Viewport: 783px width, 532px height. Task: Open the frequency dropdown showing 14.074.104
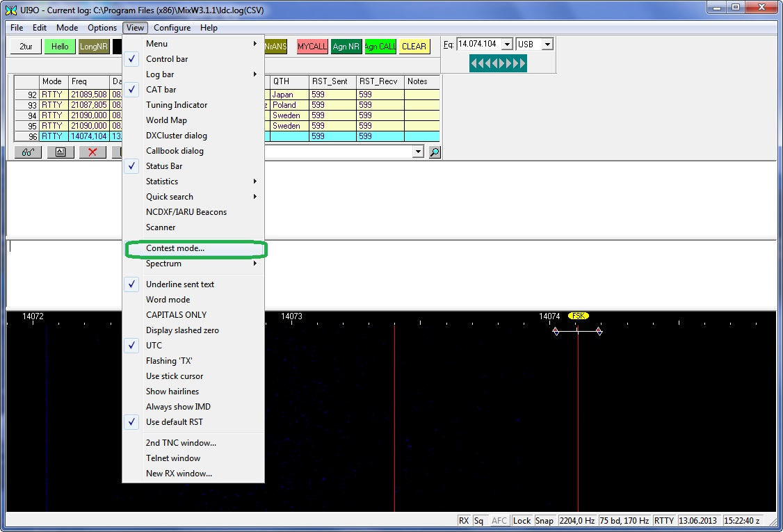tap(507, 45)
